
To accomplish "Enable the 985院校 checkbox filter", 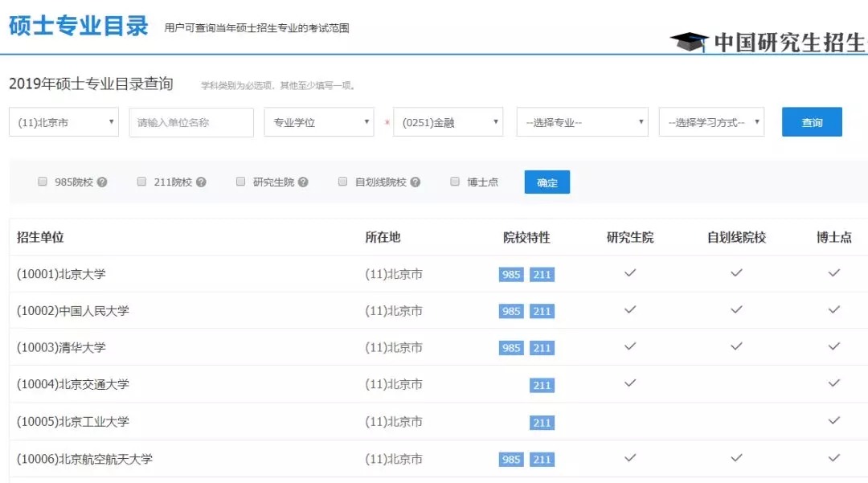I will (43, 182).
